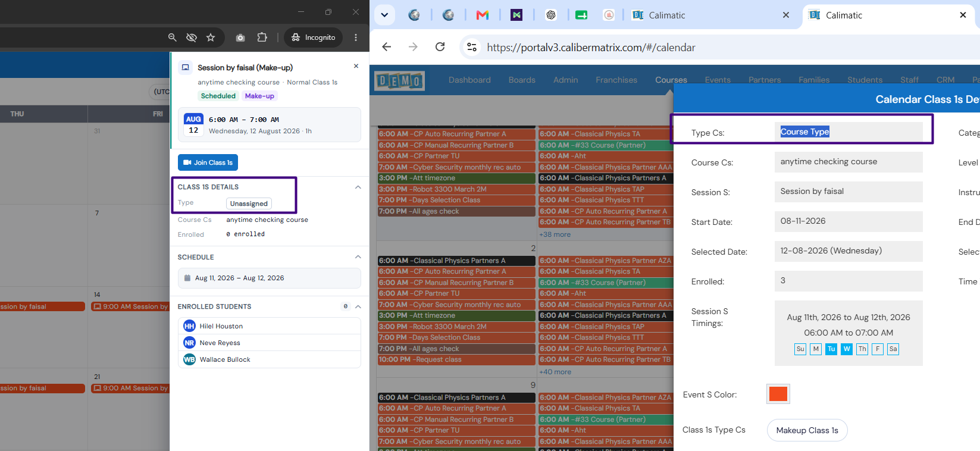
Task: Click the anytime checking course field
Action: 849,161
